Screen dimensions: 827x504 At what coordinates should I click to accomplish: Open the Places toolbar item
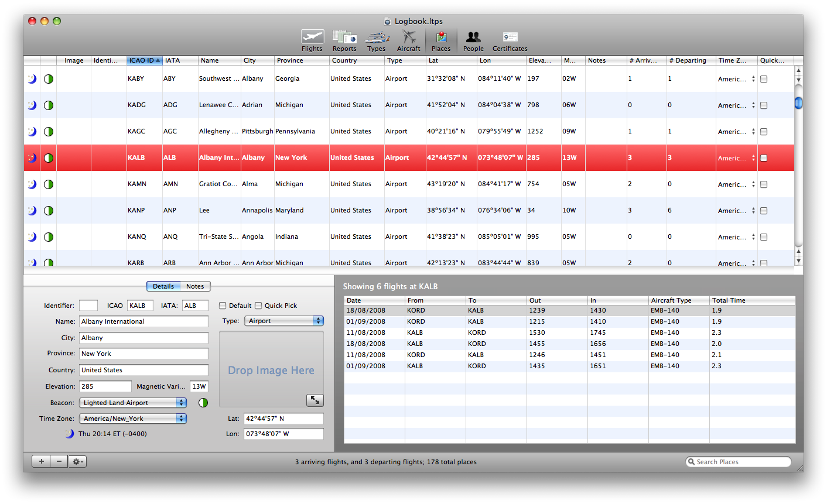(441, 41)
